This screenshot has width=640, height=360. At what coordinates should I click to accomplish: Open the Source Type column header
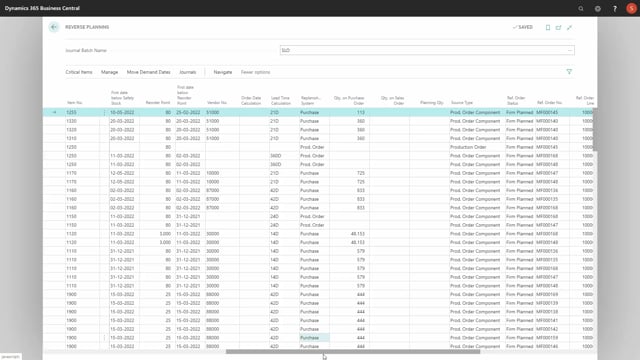click(x=462, y=103)
